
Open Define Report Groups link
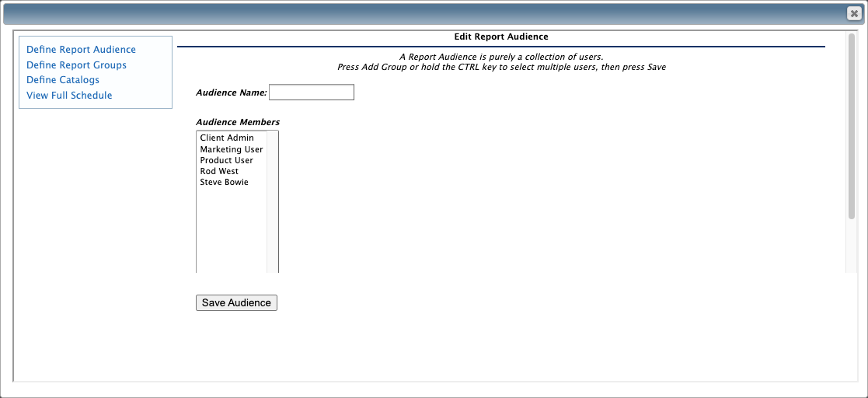(x=76, y=65)
